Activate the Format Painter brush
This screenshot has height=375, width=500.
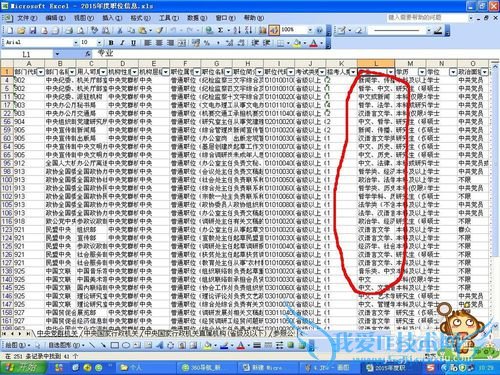tap(160, 31)
